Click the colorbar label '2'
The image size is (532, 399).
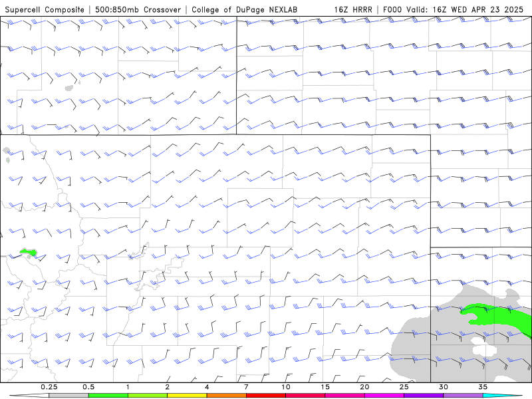point(168,387)
